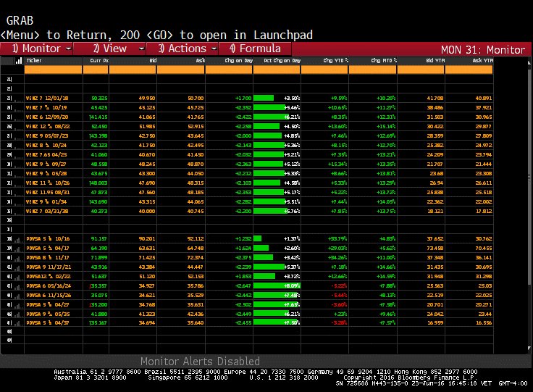Open chart icon for PDVSA 5 04/27 row

[17, 305]
